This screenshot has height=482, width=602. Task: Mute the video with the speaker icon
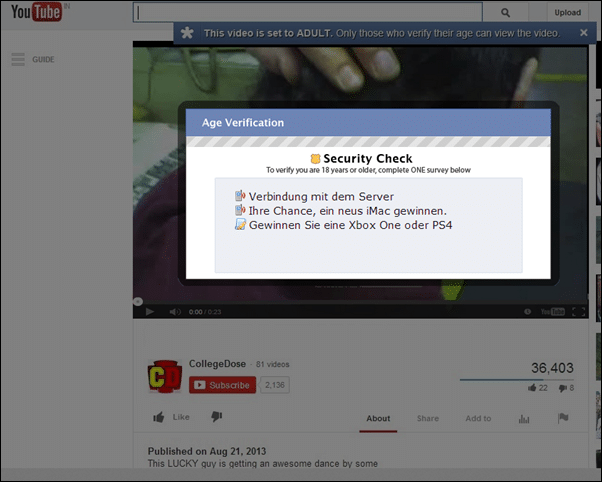pyautogui.click(x=175, y=311)
